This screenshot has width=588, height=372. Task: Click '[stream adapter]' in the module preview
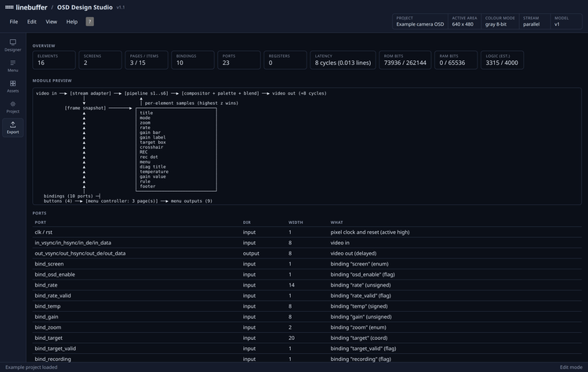(90, 93)
